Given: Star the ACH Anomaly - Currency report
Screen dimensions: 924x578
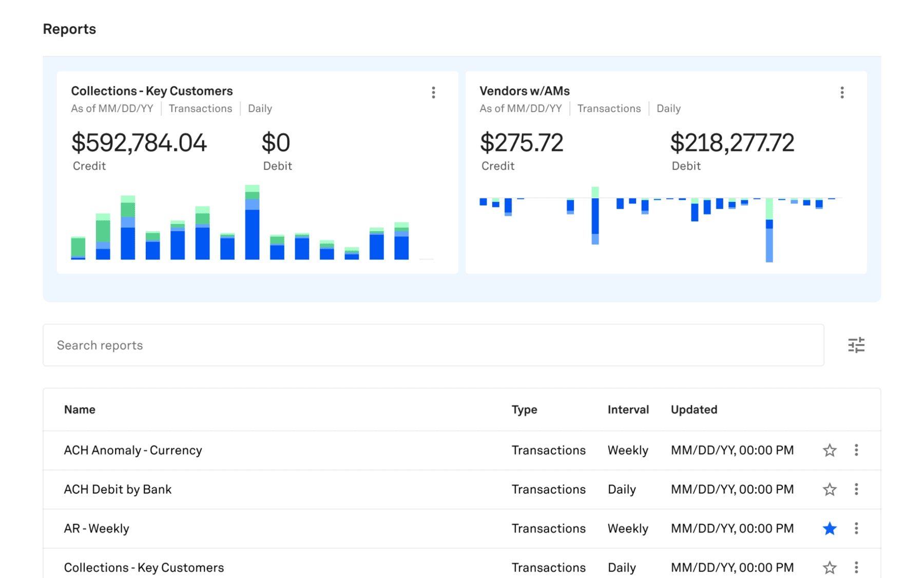Looking at the screenshot, I should tap(830, 450).
